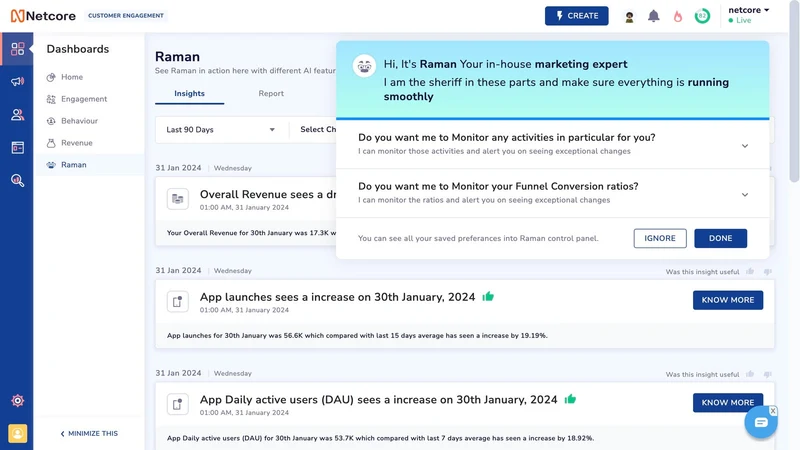Open the notifications bell

pos(654,16)
